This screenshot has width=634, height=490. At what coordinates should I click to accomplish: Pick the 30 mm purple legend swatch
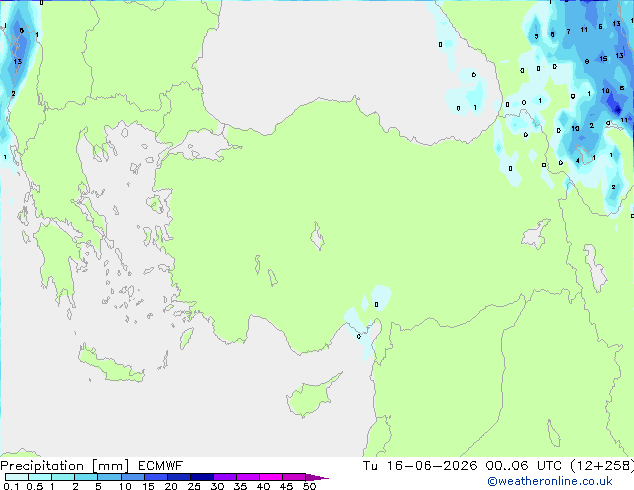pyautogui.click(x=224, y=477)
